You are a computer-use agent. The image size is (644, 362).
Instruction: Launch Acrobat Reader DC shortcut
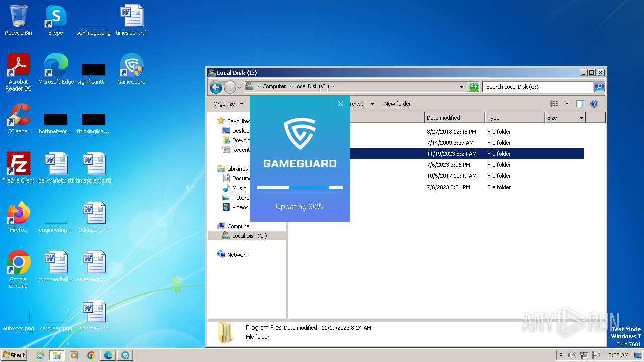[x=18, y=72]
